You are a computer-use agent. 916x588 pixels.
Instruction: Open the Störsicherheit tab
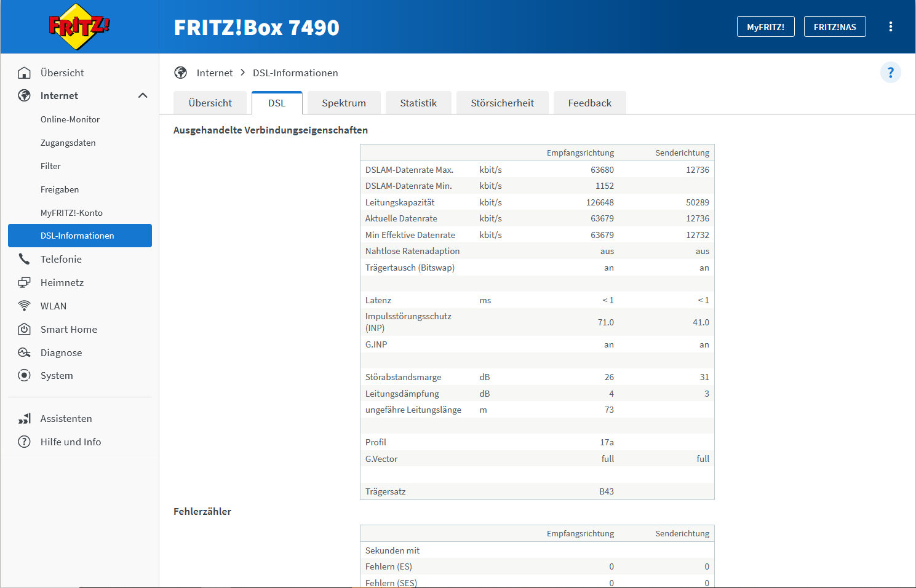(x=503, y=103)
